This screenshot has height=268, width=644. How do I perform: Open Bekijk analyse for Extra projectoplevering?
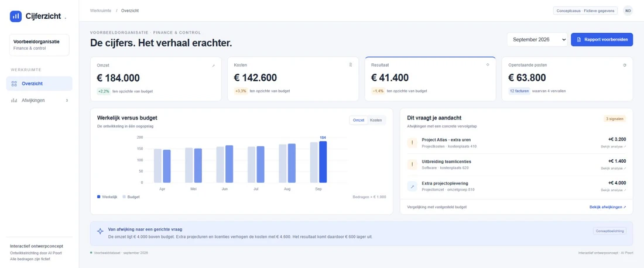614,190
